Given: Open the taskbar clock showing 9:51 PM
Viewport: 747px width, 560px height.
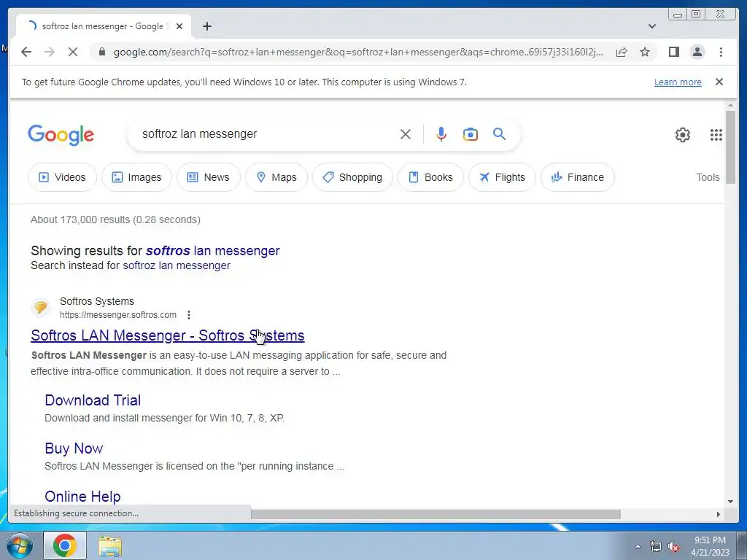Looking at the screenshot, I should [710, 546].
